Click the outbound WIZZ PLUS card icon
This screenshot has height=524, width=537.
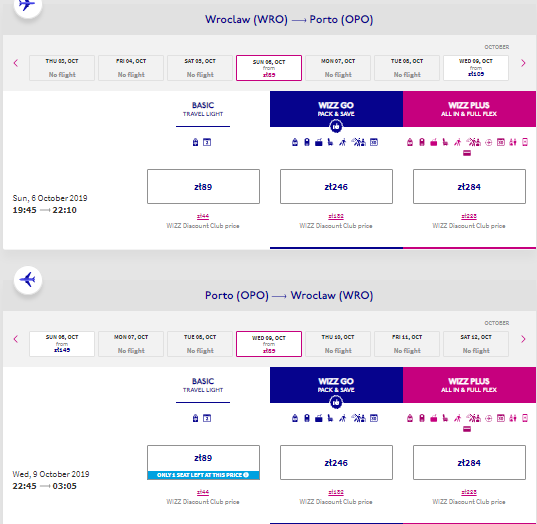click(467, 153)
